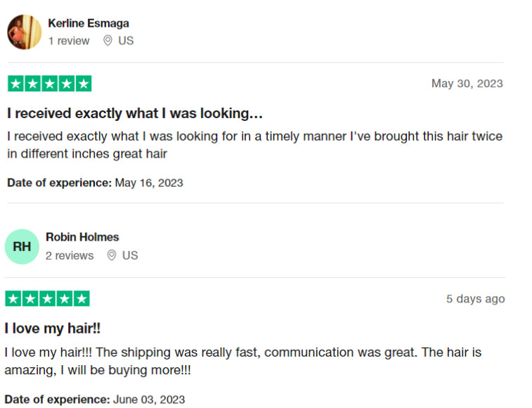Viewport: 532px width, 408px height.
Task: Select Kerline's '1 review' count text
Action: point(69,41)
